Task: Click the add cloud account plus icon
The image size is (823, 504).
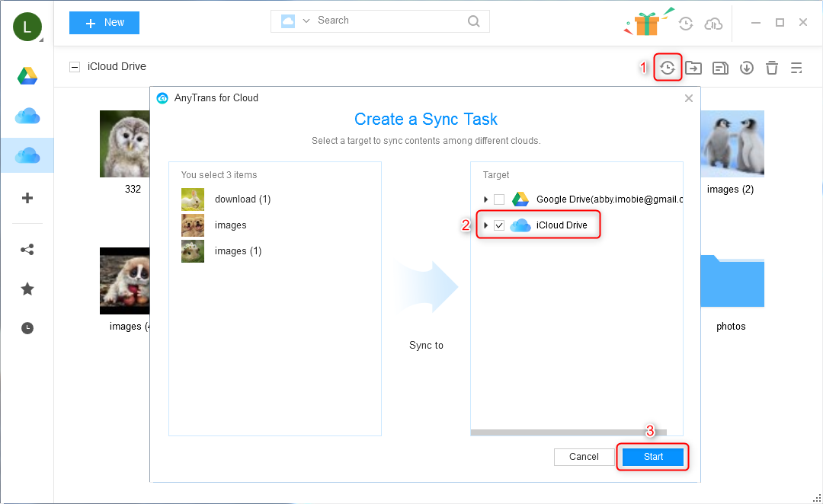Action: point(27,198)
